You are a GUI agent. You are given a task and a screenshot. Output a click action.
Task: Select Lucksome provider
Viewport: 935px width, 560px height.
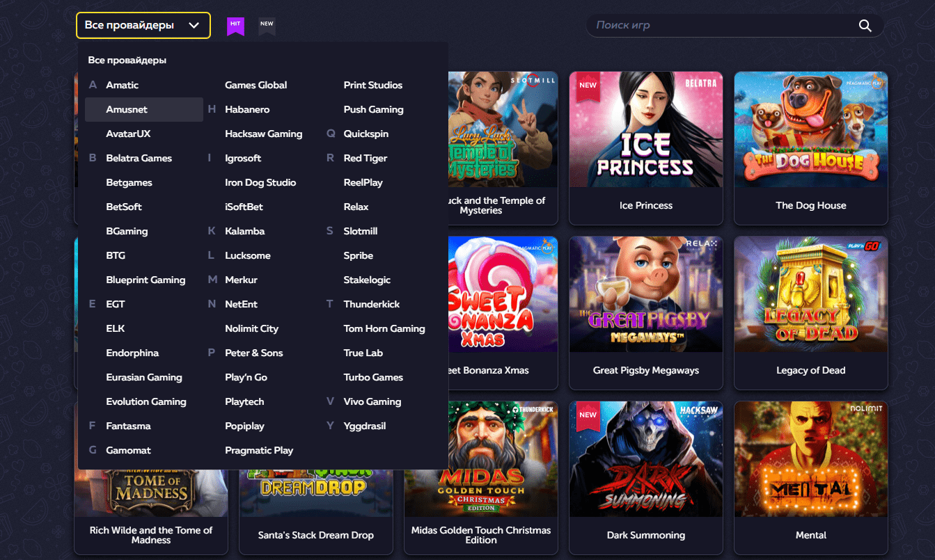[x=248, y=255]
